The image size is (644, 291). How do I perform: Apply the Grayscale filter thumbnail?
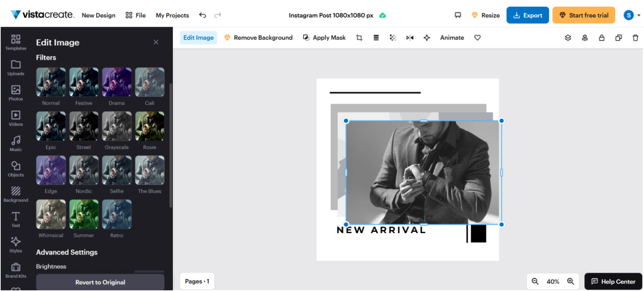[x=116, y=126]
